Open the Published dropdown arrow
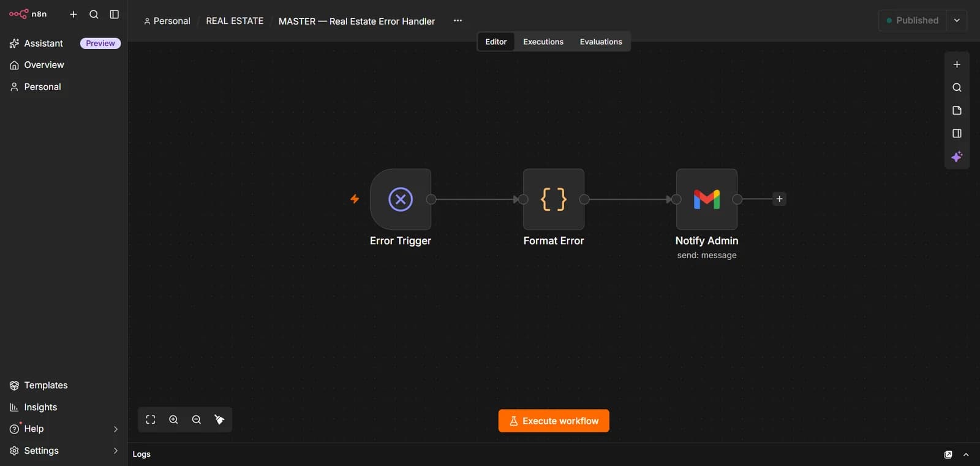 pos(957,20)
